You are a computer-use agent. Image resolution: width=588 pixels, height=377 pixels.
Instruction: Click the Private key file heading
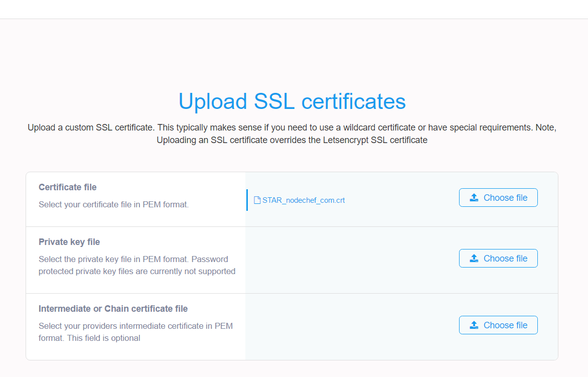(x=69, y=242)
